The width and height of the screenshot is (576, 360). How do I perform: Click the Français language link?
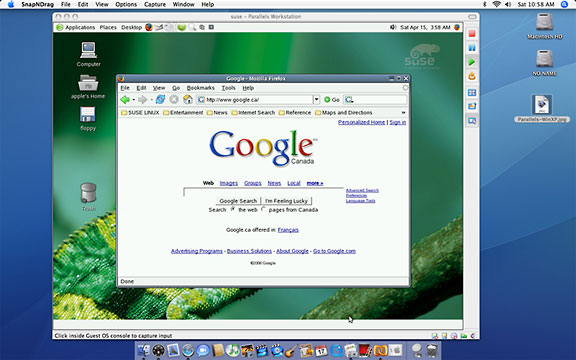[288, 230]
